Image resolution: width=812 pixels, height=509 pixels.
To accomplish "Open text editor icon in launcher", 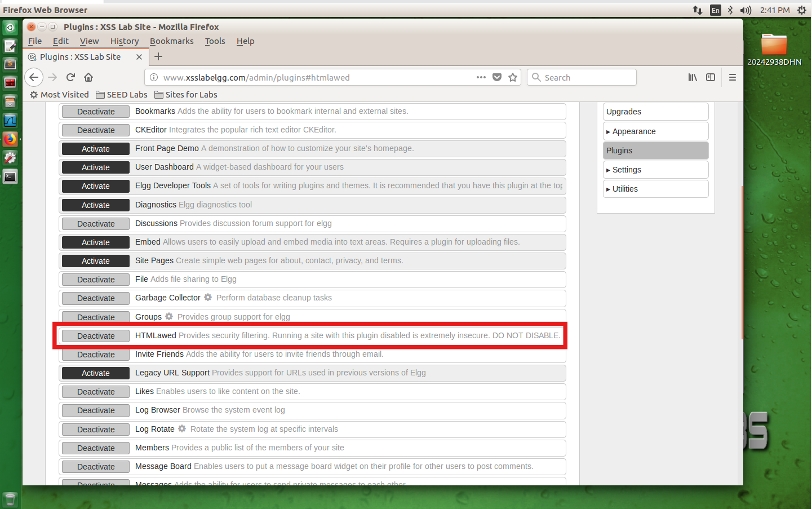I will [x=10, y=46].
